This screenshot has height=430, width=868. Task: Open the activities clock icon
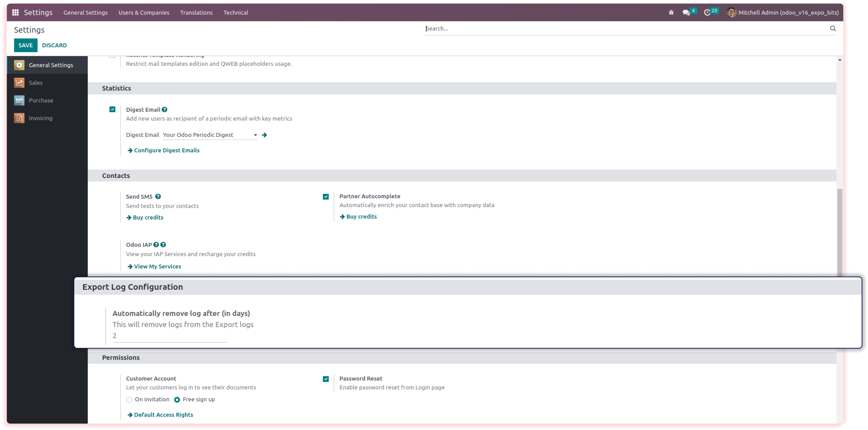[x=707, y=12]
